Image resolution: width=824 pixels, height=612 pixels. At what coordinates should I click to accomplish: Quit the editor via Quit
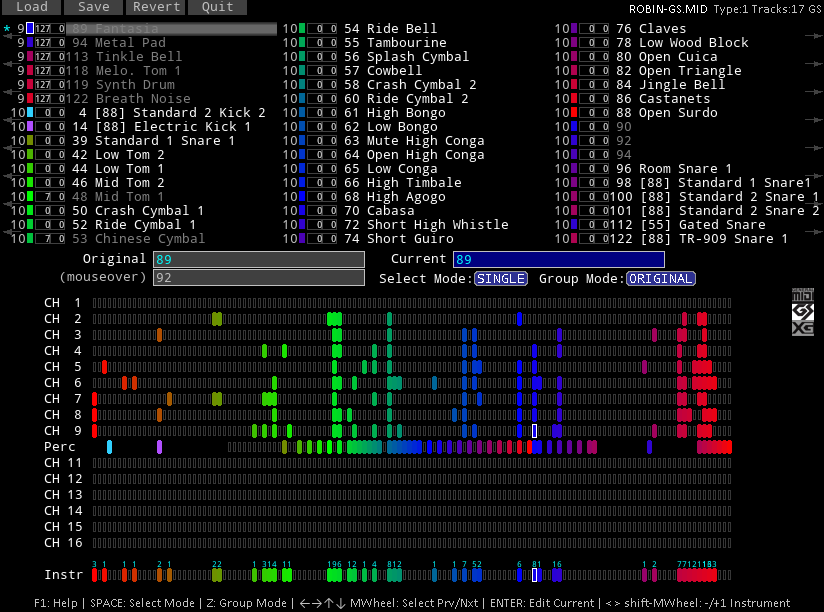click(x=217, y=7)
